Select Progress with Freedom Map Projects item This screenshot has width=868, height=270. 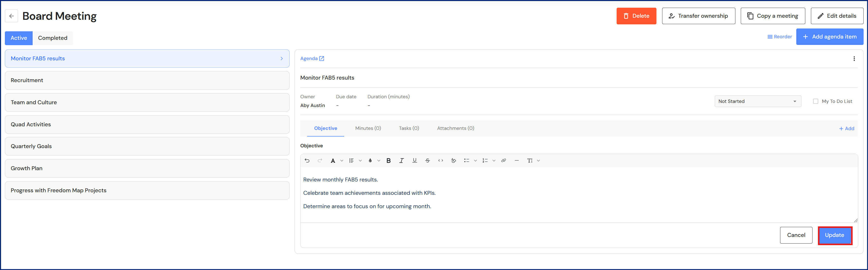147,190
